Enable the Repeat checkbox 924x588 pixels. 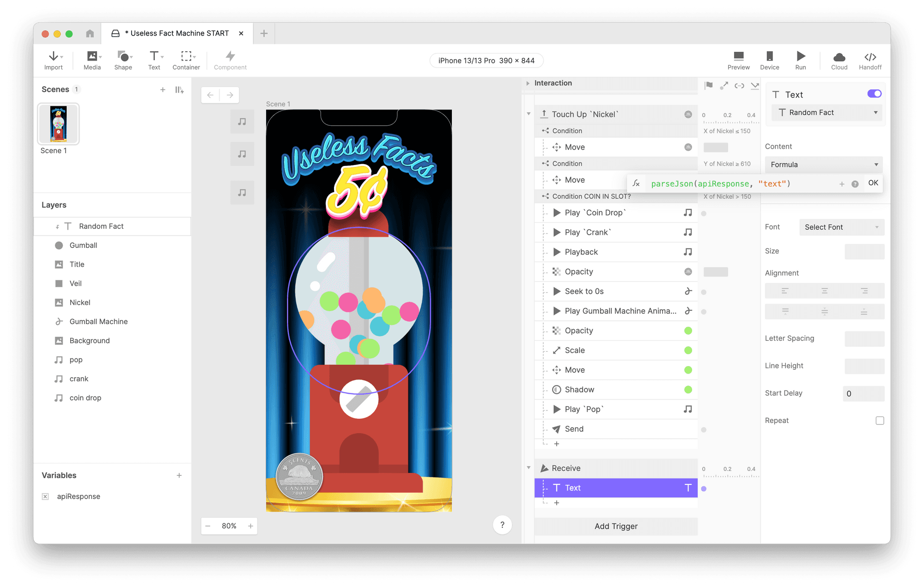point(880,421)
